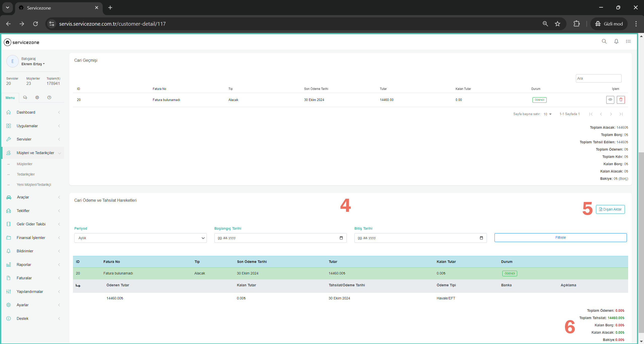Expand the Finansal İşlemler menu chevron

pyautogui.click(x=59, y=238)
